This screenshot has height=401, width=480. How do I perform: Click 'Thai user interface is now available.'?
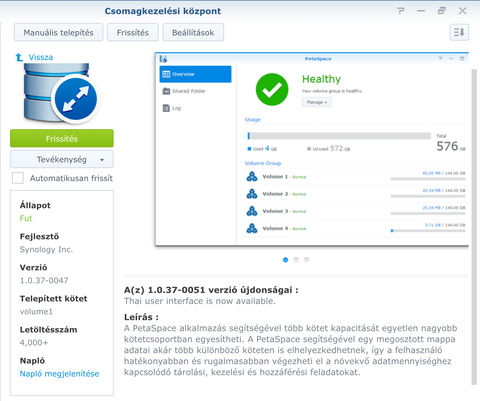click(200, 301)
